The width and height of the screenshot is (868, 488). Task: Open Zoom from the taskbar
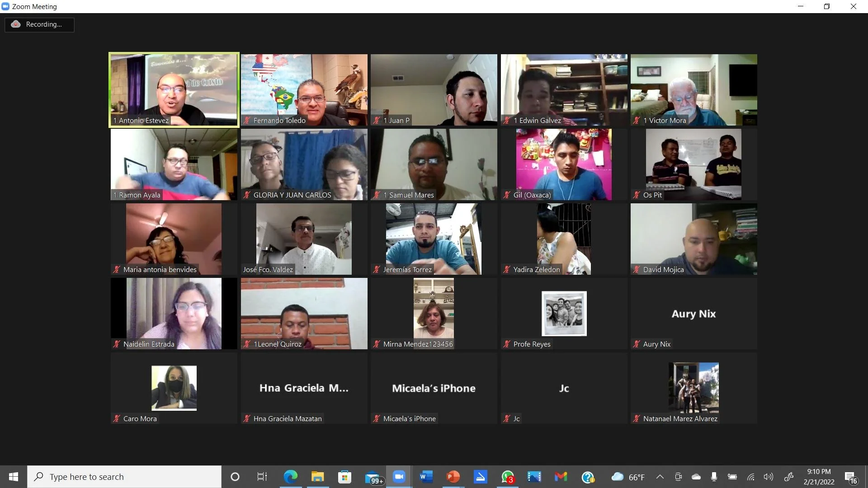(x=399, y=477)
